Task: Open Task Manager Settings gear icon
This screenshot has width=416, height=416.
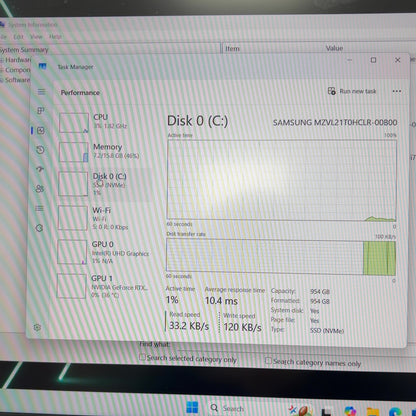Action: [x=37, y=327]
